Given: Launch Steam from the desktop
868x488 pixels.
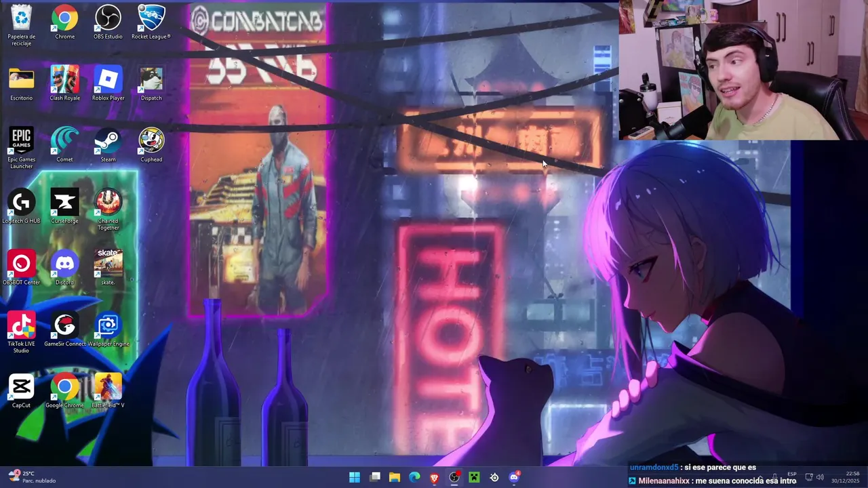Looking at the screenshot, I should tap(108, 145).
